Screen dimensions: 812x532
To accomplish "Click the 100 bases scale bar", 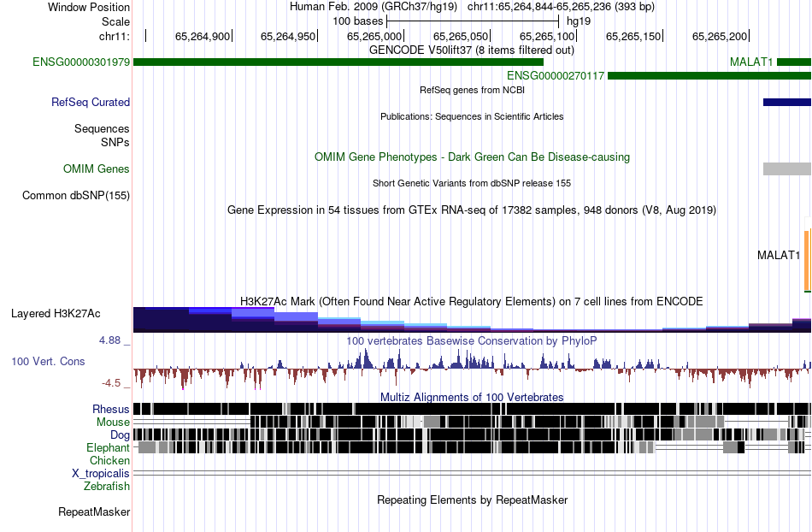I will (x=473, y=21).
